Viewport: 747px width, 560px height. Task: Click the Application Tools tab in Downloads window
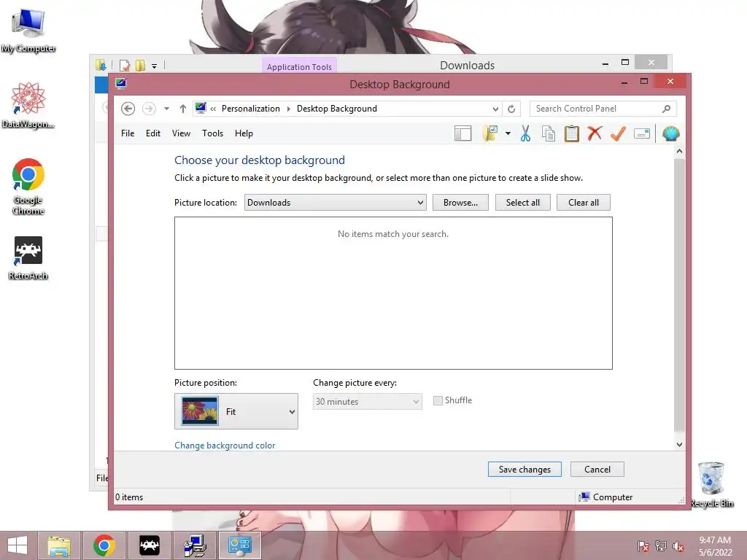(299, 66)
